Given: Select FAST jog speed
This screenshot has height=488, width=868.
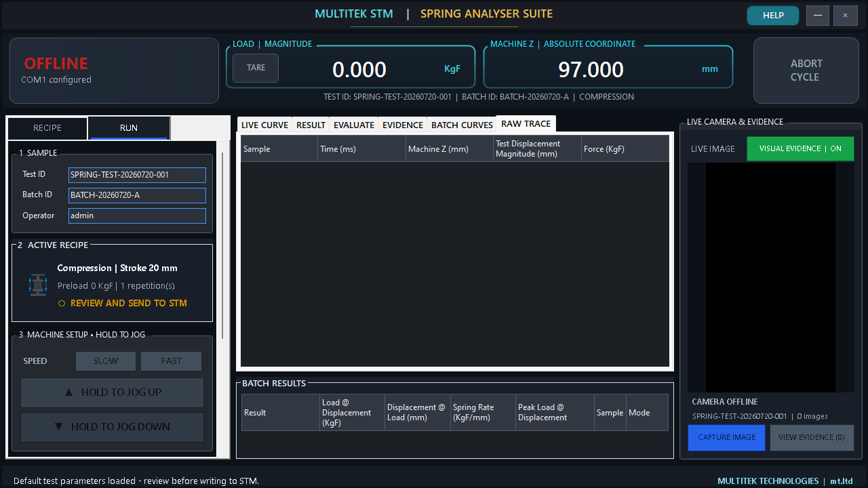Looking at the screenshot, I should (172, 361).
